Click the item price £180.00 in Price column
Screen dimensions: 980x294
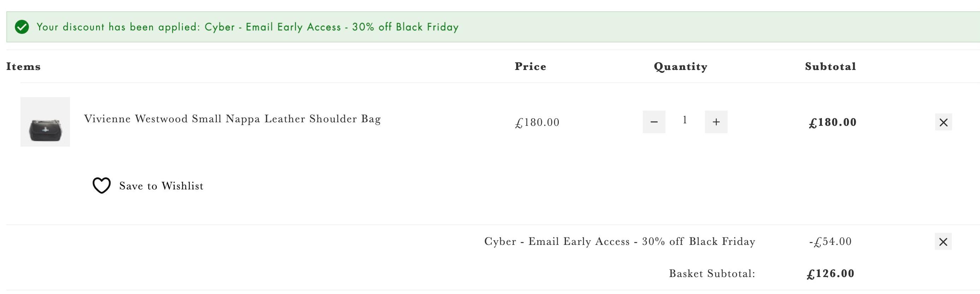coord(537,122)
